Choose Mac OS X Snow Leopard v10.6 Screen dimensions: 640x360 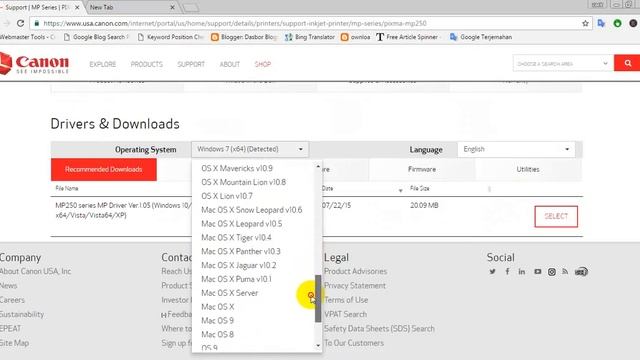click(x=251, y=210)
